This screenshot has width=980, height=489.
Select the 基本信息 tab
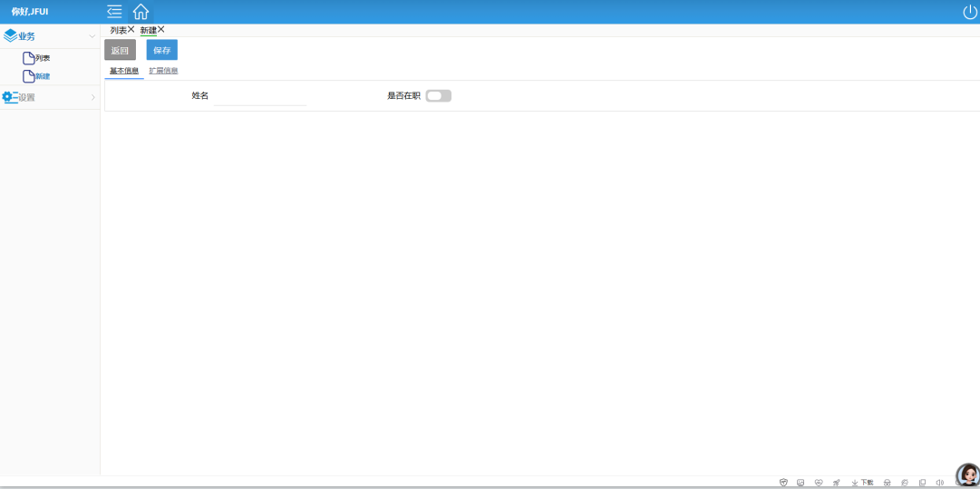click(124, 71)
